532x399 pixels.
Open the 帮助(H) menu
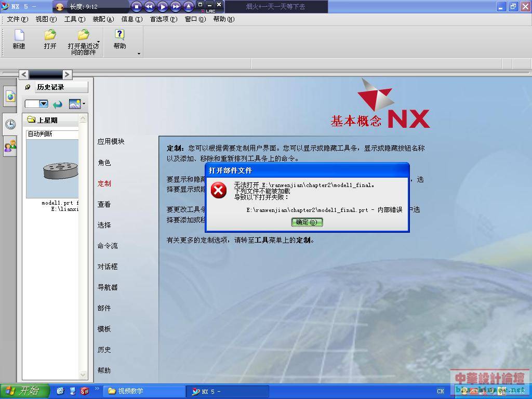point(223,19)
